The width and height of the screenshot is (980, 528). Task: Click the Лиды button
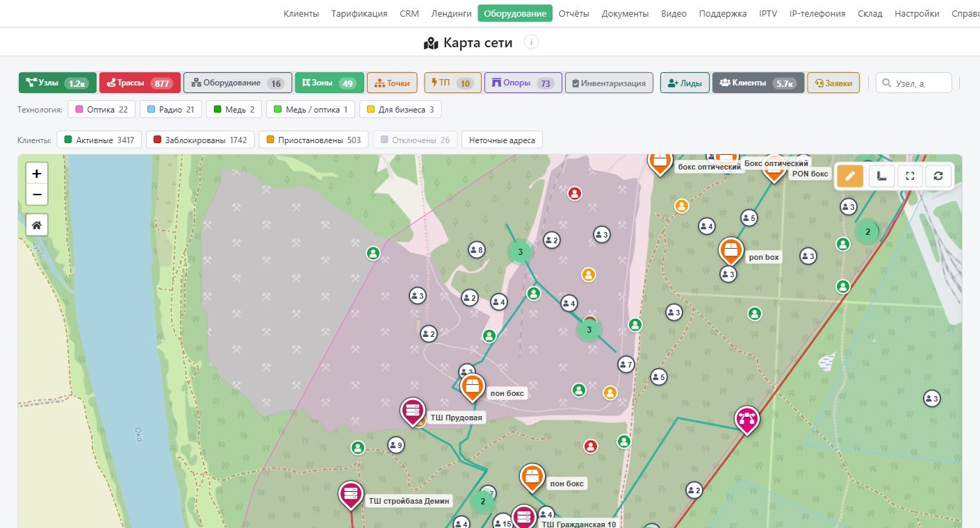click(685, 83)
